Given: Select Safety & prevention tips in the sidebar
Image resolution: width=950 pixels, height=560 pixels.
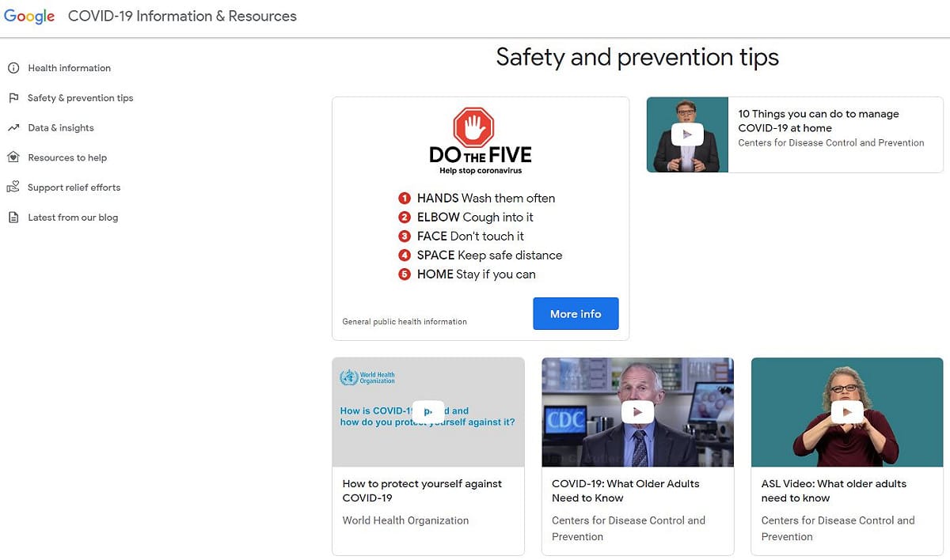Looking at the screenshot, I should click(x=81, y=98).
